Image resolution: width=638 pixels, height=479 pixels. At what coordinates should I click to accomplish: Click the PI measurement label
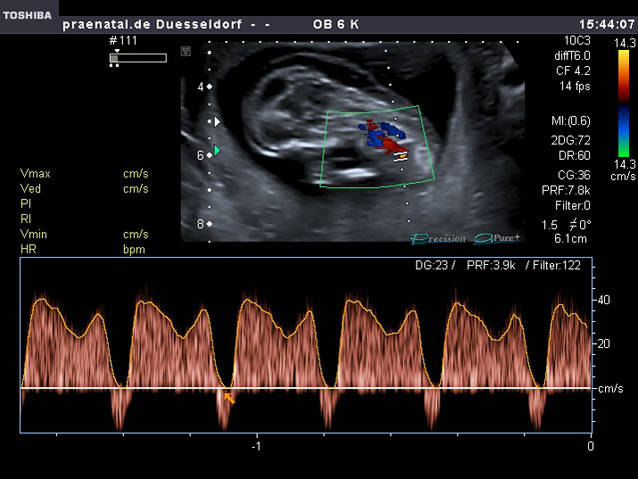tap(26, 204)
